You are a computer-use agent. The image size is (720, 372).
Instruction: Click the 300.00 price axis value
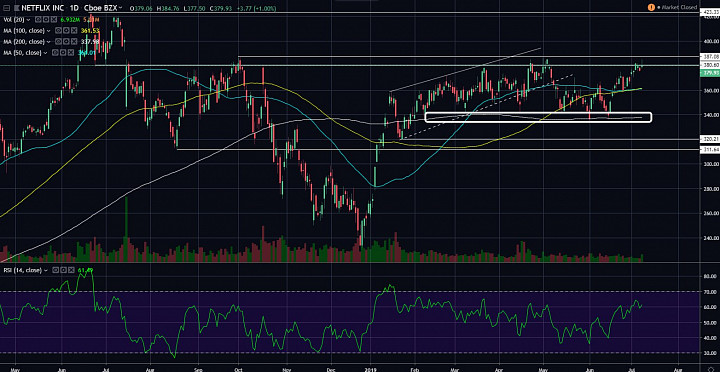tap(710, 164)
